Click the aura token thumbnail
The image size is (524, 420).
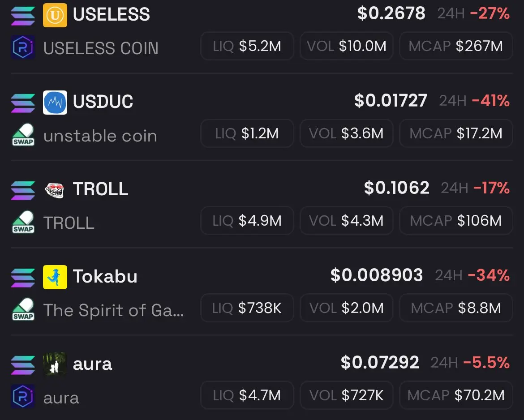point(55,364)
